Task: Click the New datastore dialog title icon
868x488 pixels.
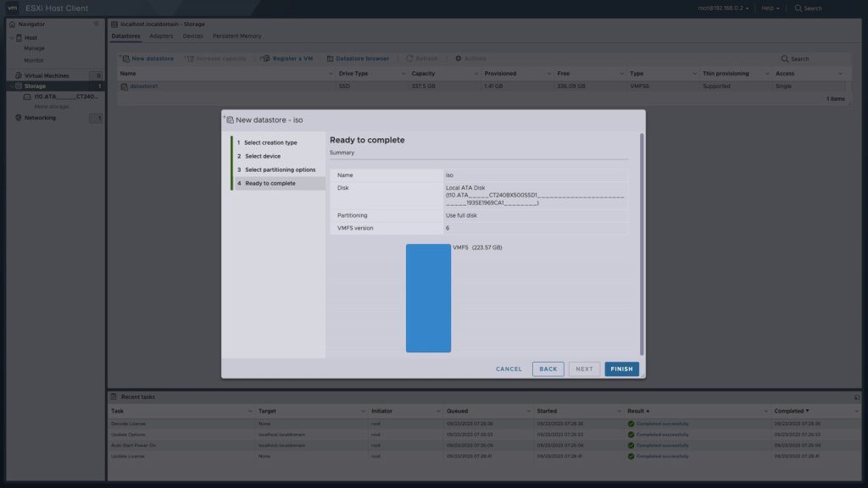Action: click(229, 119)
